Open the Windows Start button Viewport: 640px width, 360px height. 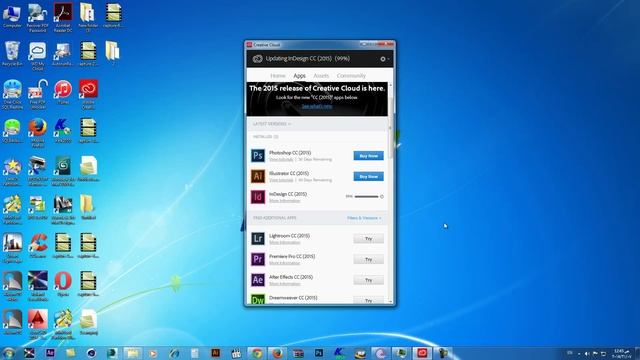tap(8, 353)
